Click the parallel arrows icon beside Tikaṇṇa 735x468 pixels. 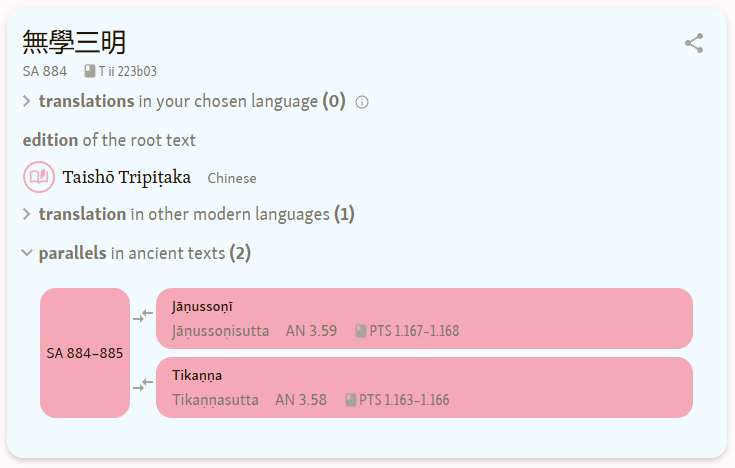143,385
